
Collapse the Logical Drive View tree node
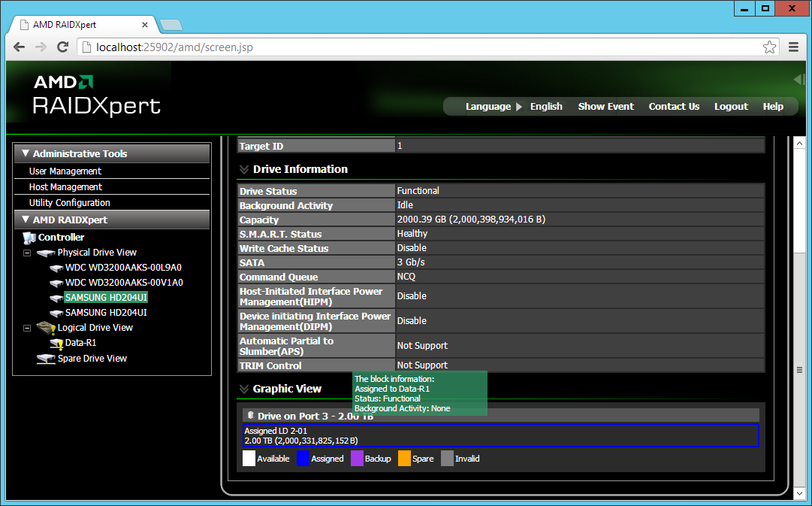27,328
